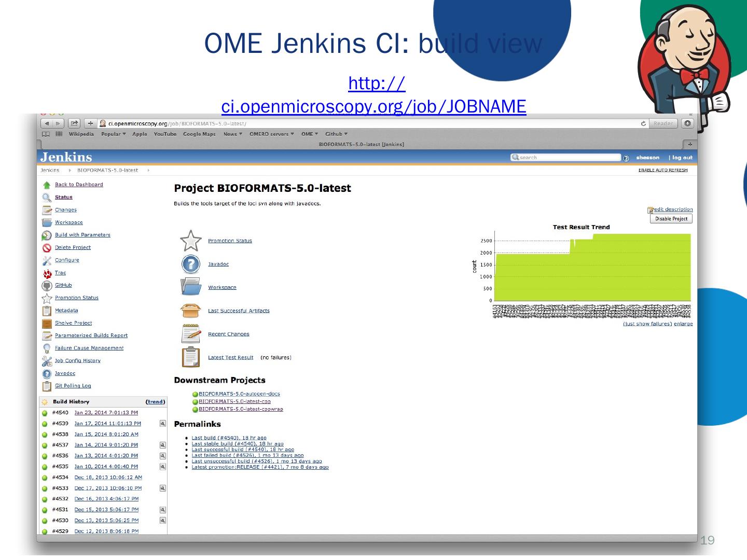Image resolution: width=747 pixels, height=560 pixels.
Task: Click the large Promotion Status star icon
Action: 191,241
